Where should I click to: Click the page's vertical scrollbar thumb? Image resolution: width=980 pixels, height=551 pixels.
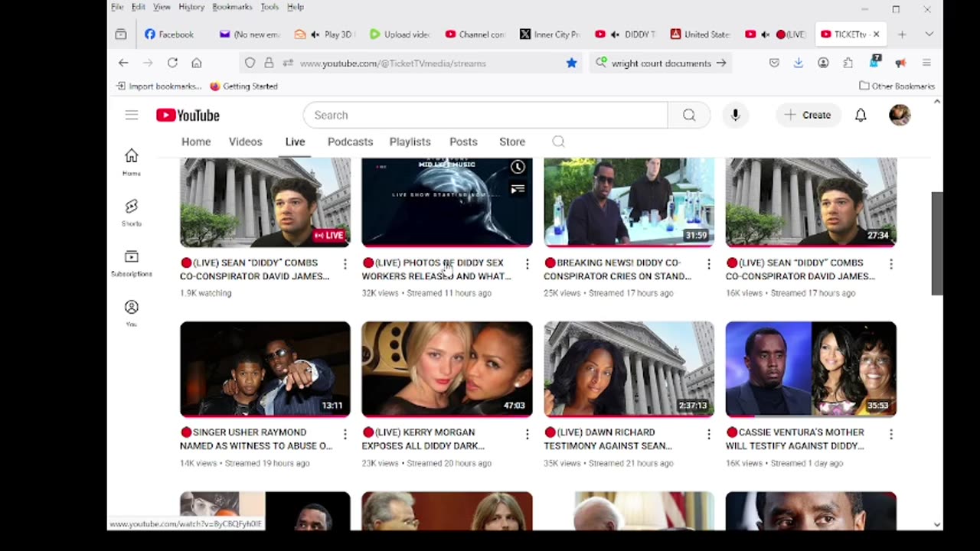(937, 243)
